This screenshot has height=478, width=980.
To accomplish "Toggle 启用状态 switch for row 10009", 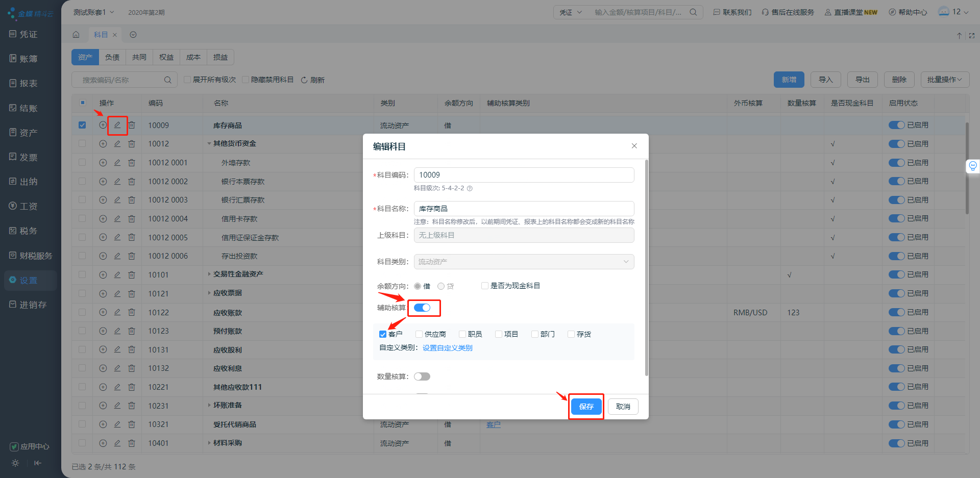I will click(897, 125).
